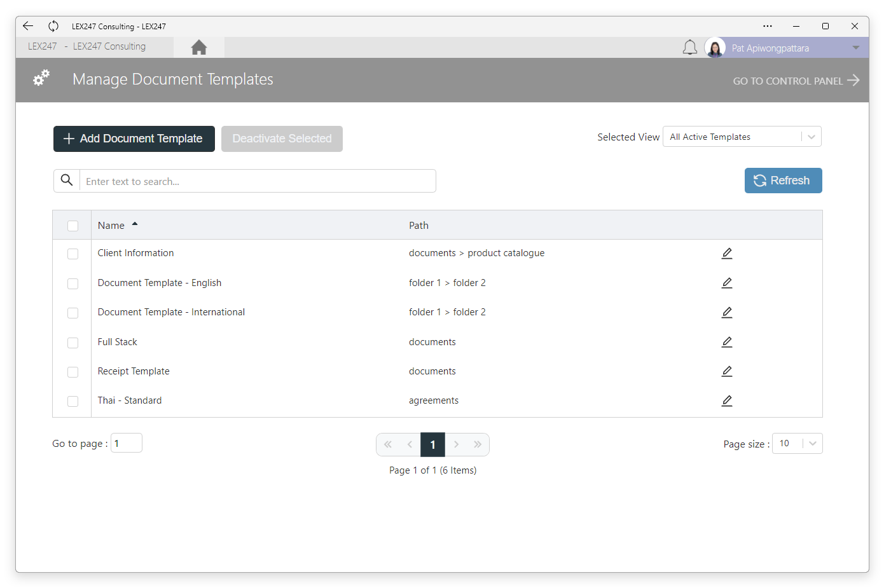Click the search text field
This screenshot has height=588, width=884.
258,181
